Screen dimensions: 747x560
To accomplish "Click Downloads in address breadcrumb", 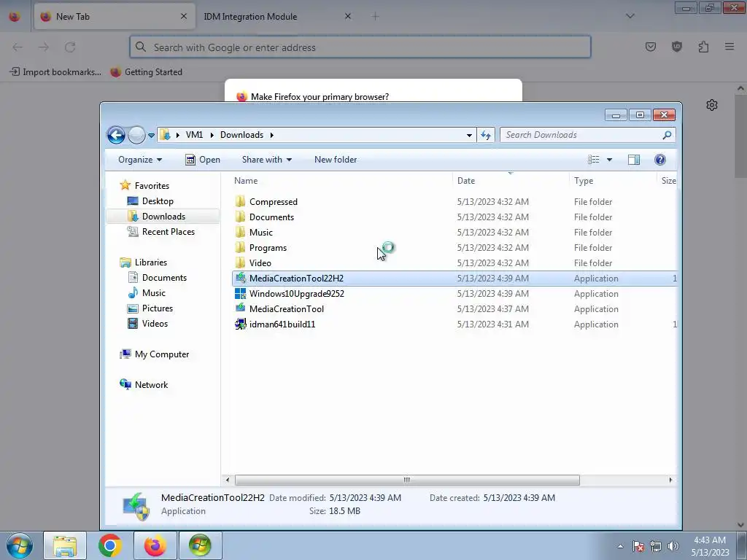I will [x=241, y=135].
